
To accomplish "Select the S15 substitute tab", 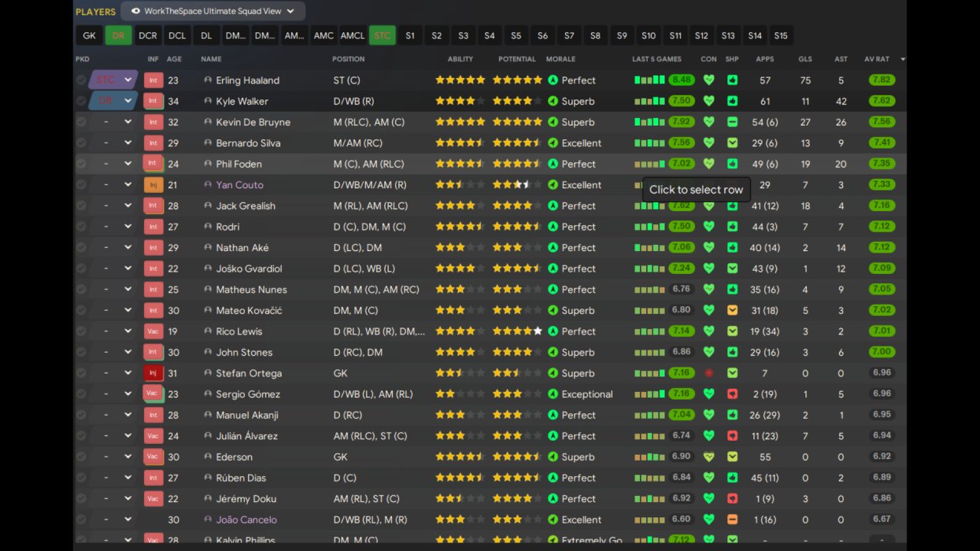I will coord(781,35).
